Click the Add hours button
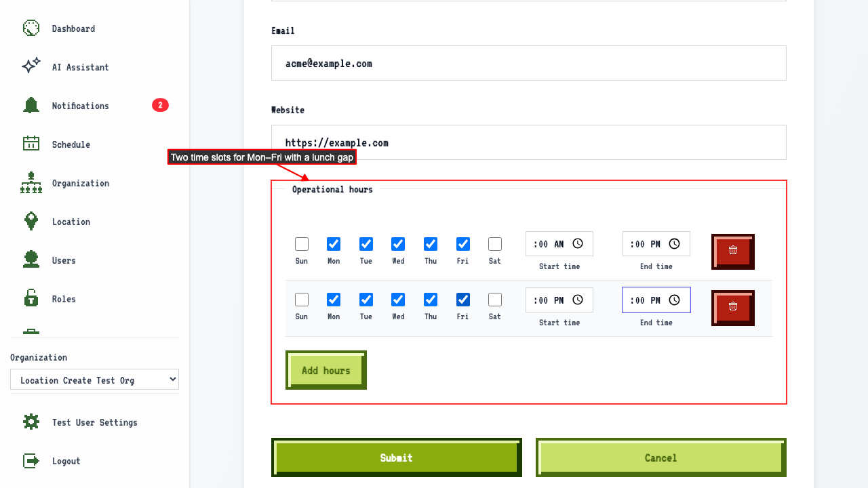Viewport: 868px width, 488px height. (x=326, y=370)
